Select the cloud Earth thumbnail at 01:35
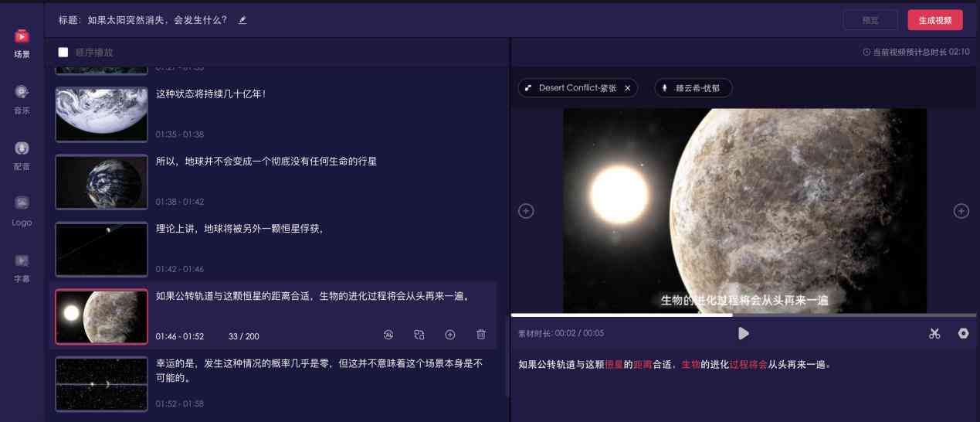The height and width of the screenshot is (422, 980). pos(101,113)
